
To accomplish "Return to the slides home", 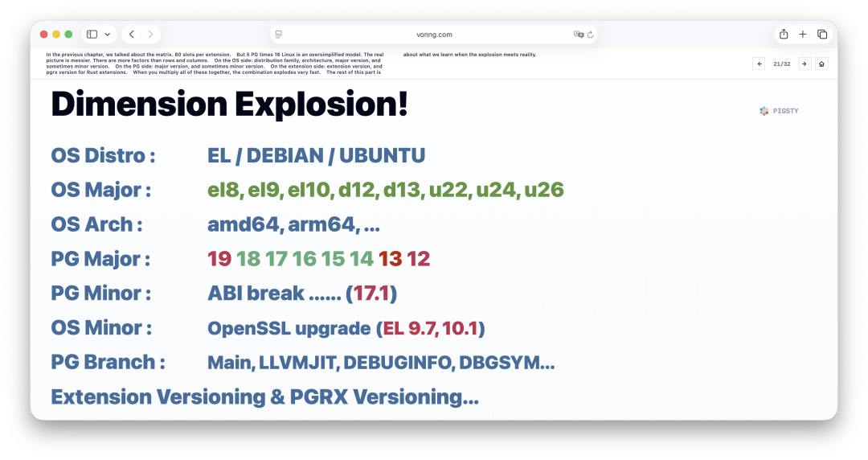I will point(821,64).
